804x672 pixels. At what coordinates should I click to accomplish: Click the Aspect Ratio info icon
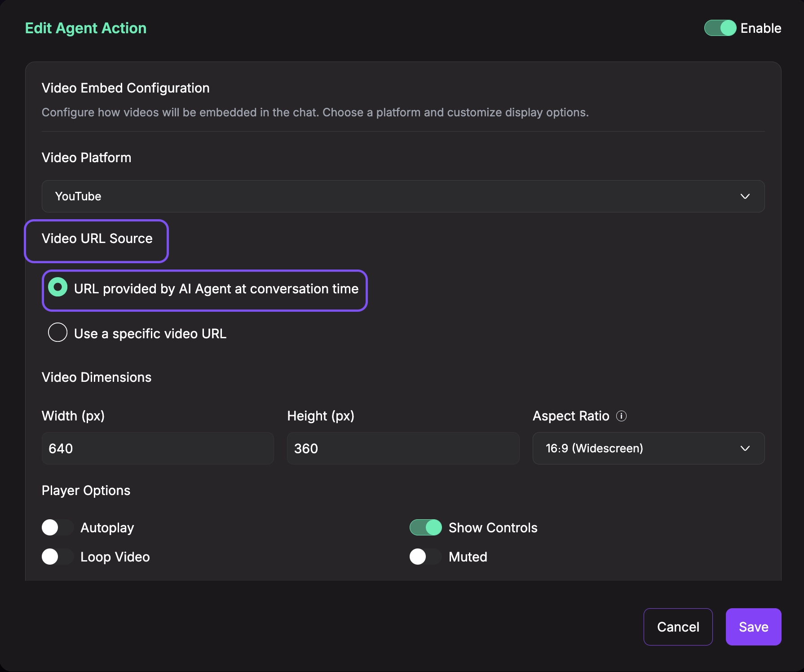[622, 416]
